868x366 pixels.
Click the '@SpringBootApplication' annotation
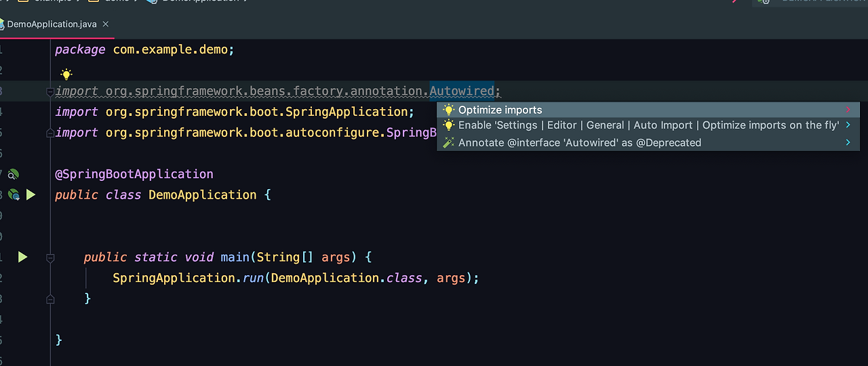[x=134, y=174]
